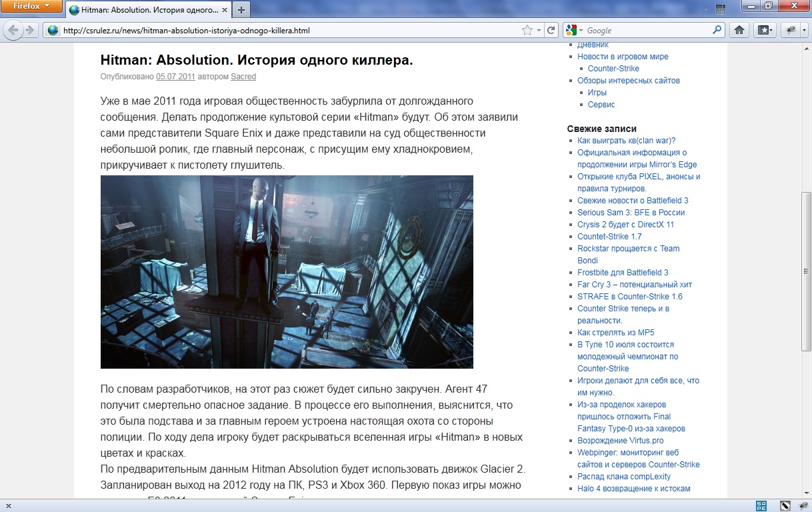812x512 pixels.
Task: Open 'Halo 4 возвращение к истокам' link
Action: pos(633,489)
